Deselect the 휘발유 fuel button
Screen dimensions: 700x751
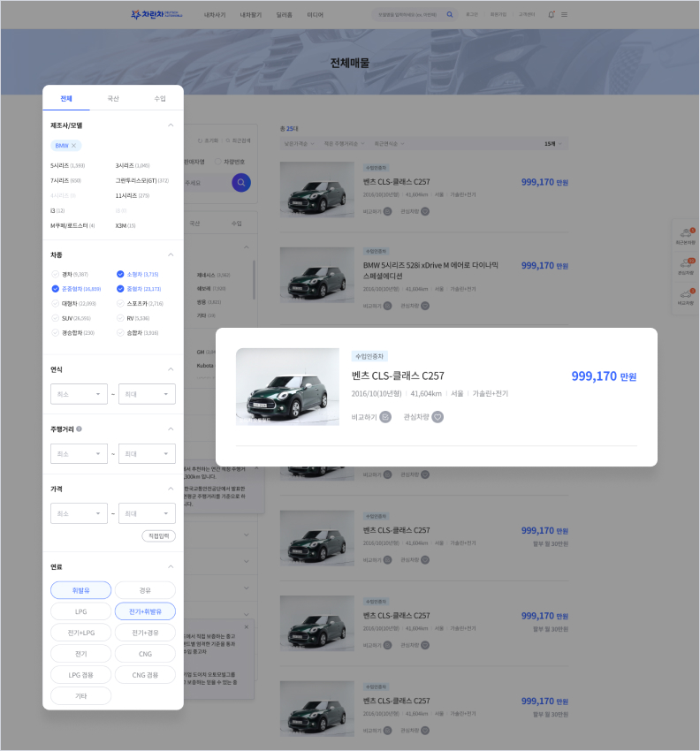(81, 590)
